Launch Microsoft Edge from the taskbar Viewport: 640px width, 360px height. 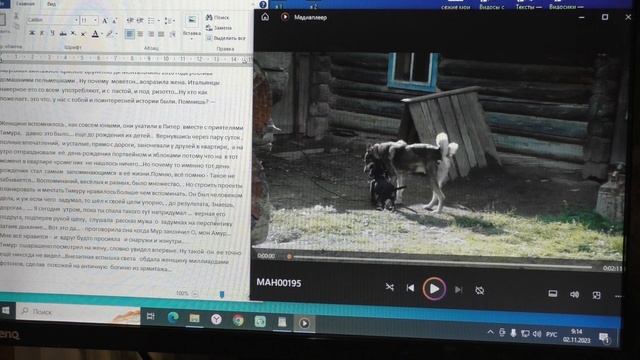pyautogui.click(x=173, y=318)
